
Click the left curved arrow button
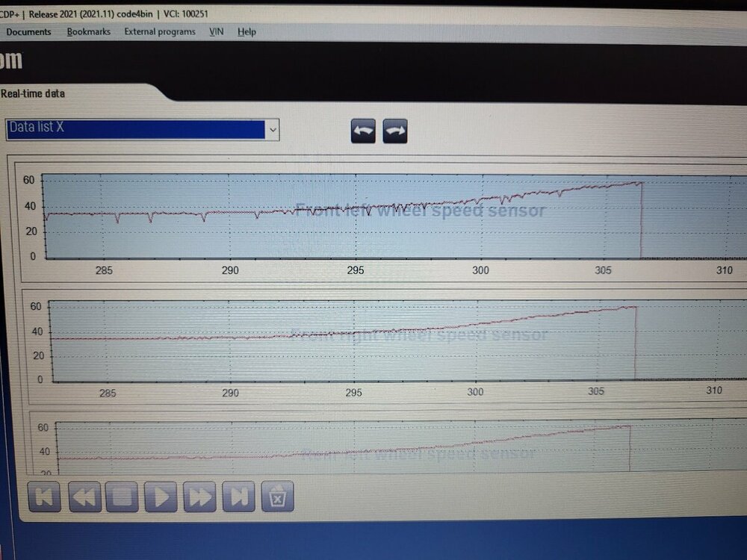coord(364,131)
